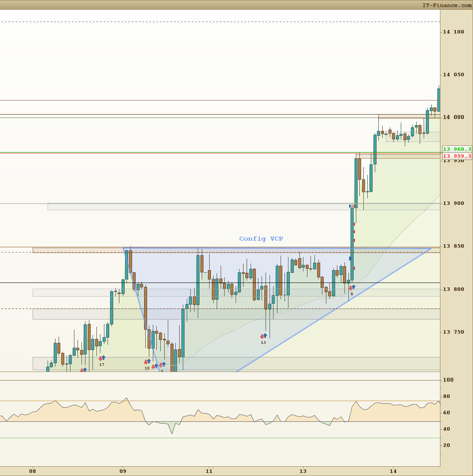The image size is (473, 476).
Task: Select the Config VCP annotation label
Action: [261, 238]
